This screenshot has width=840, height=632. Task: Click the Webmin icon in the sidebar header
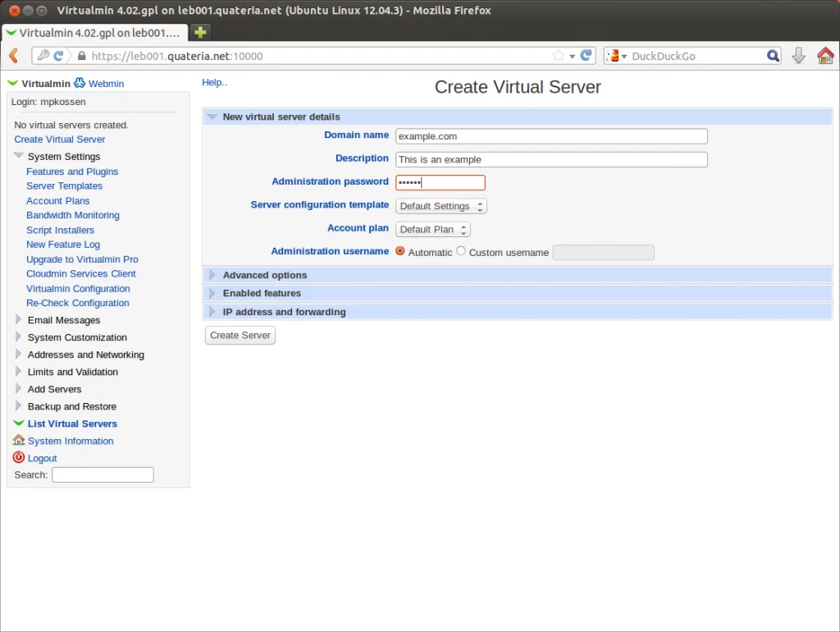pyautogui.click(x=80, y=83)
